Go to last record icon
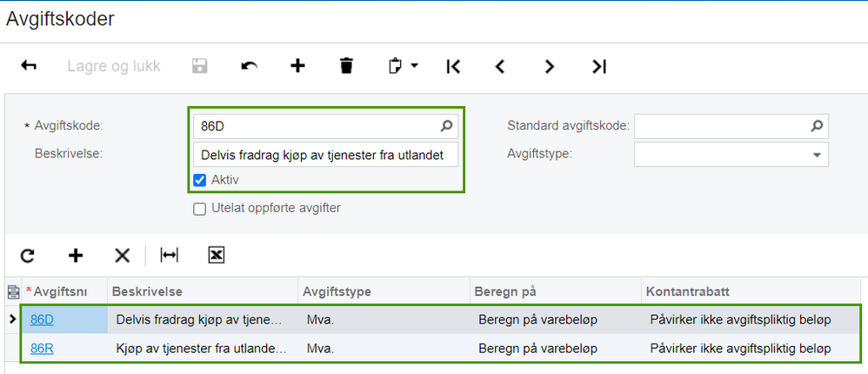 (x=598, y=66)
